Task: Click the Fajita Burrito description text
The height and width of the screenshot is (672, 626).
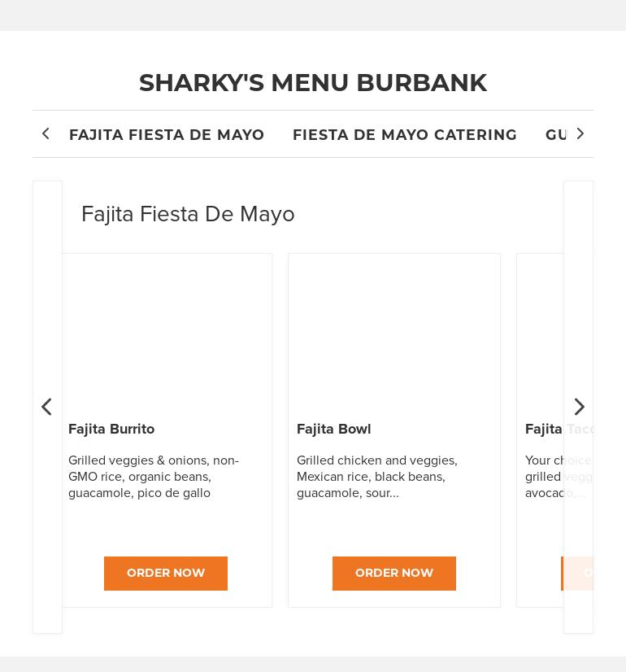Action: point(154,477)
